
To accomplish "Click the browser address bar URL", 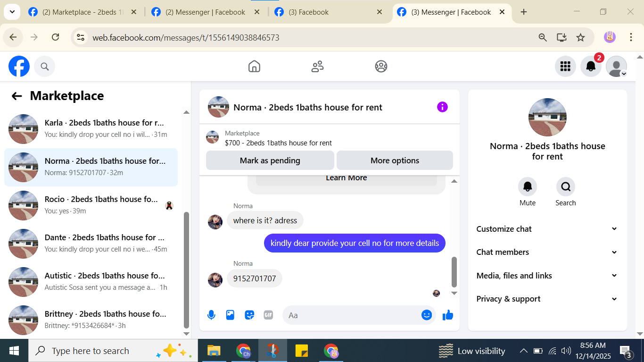I will 186,37.
